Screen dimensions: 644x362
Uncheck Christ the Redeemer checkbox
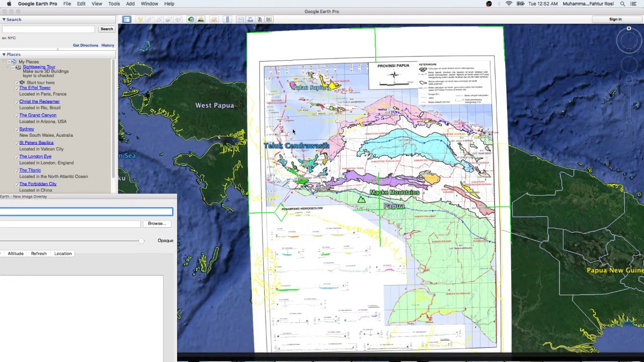(x=17, y=102)
